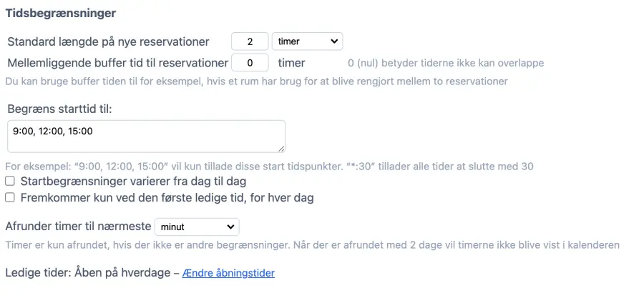Click the "Afrunder timer til nærmeste" label
Image resolution: width=644 pixels, height=293 pixels.
(x=78, y=227)
